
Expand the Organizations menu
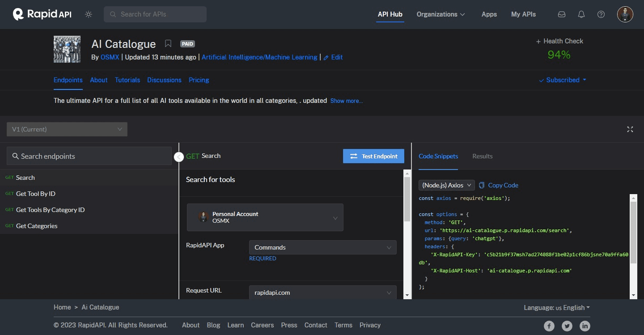pyautogui.click(x=441, y=14)
